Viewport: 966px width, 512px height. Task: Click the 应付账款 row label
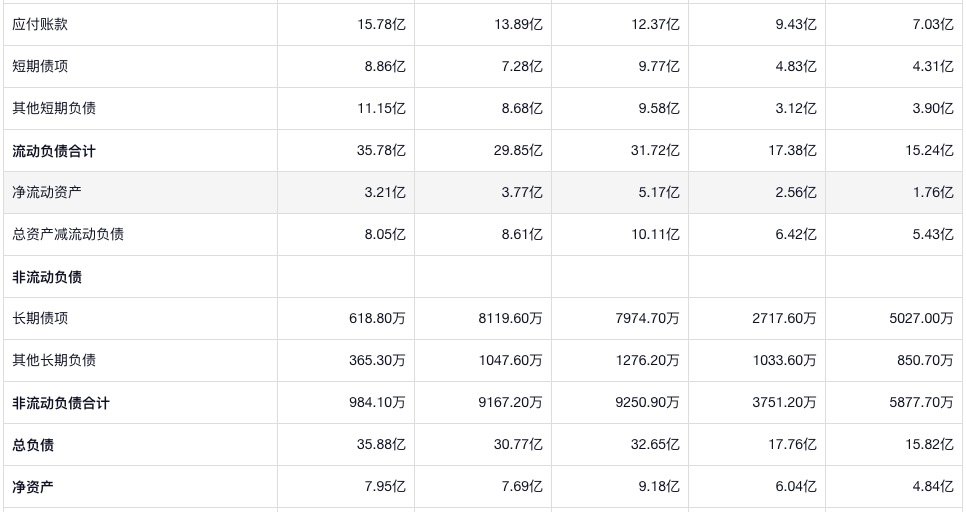click(x=40, y=24)
